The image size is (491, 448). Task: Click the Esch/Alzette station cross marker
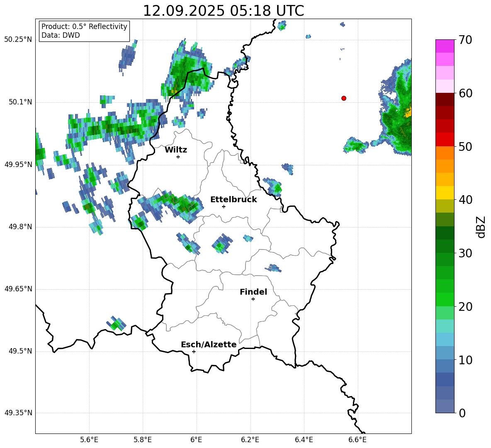[194, 351]
